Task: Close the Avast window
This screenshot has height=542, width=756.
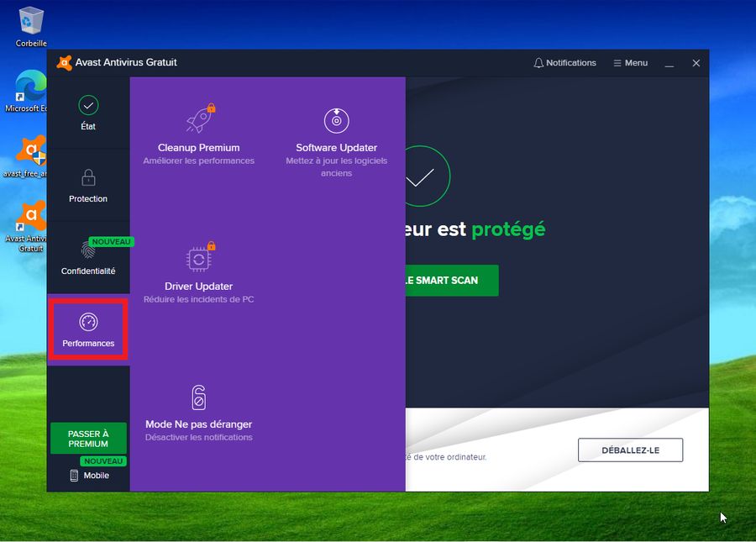Action: click(696, 63)
